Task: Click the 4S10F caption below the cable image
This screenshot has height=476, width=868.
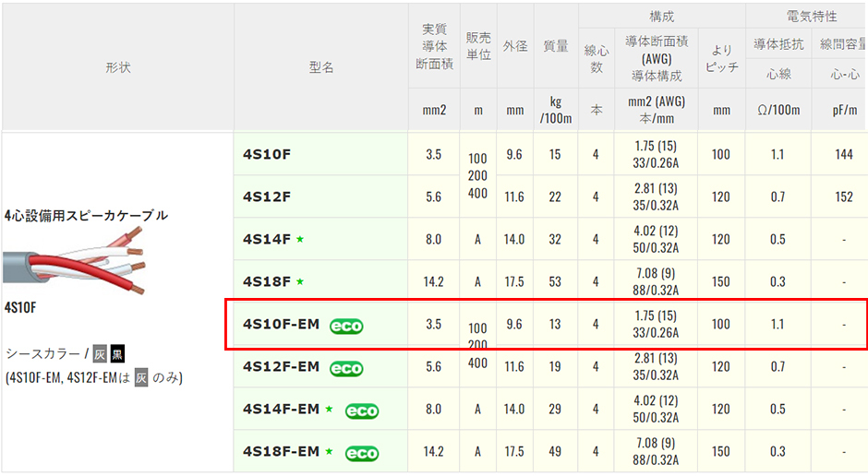Action: [20, 307]
